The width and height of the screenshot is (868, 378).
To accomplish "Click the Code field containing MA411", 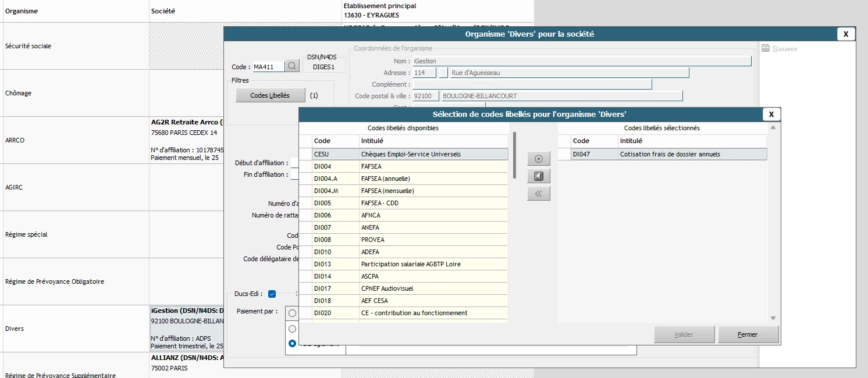I will click(268, 67).
